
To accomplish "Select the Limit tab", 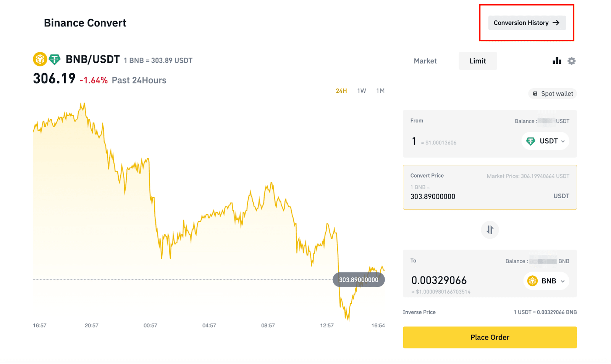I will click(x=478, y=61).
